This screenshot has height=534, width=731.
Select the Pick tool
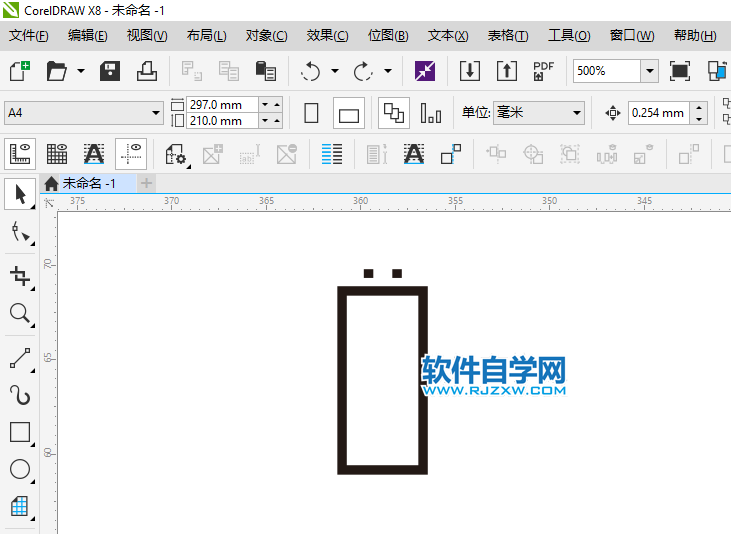tap(20, 194)
